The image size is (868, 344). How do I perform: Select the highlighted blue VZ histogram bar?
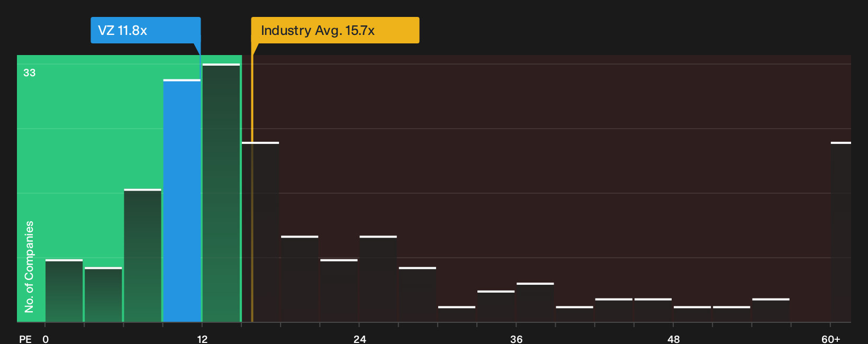point(182,201)
